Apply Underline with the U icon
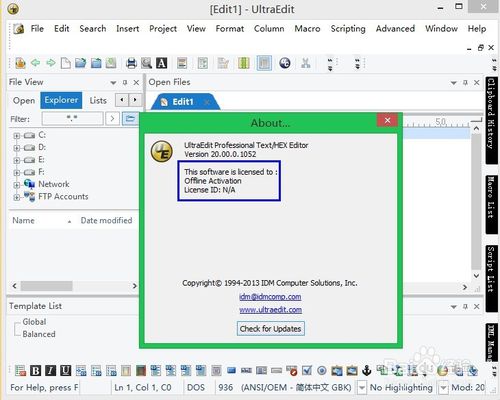The width and height of the screenshot is (500, 400). (x=65, y=370)
